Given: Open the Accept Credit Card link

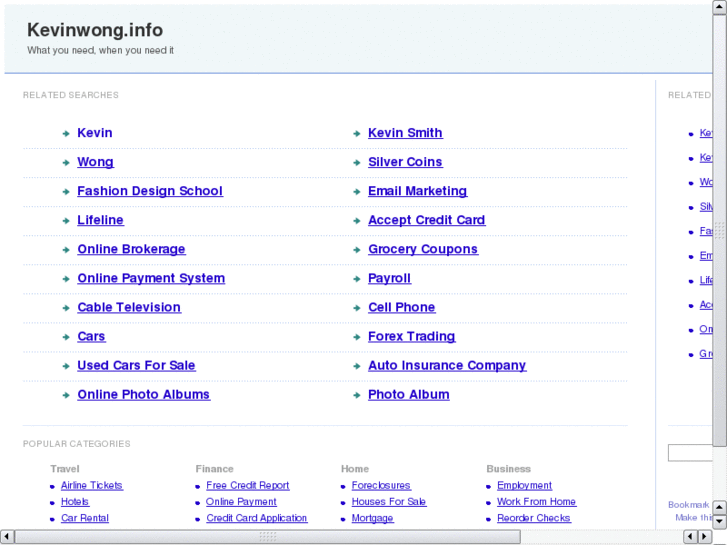Looking at the screenshot, I should click(x=426, y=220).
